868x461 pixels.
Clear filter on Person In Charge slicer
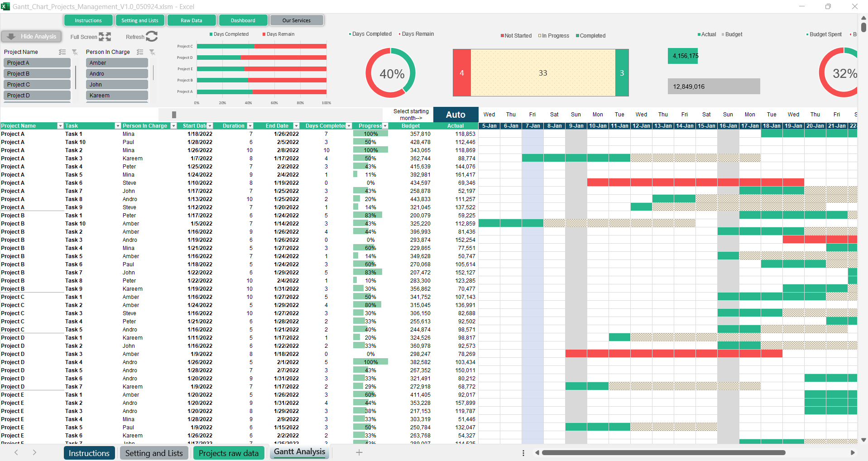(x=153, y=52)
